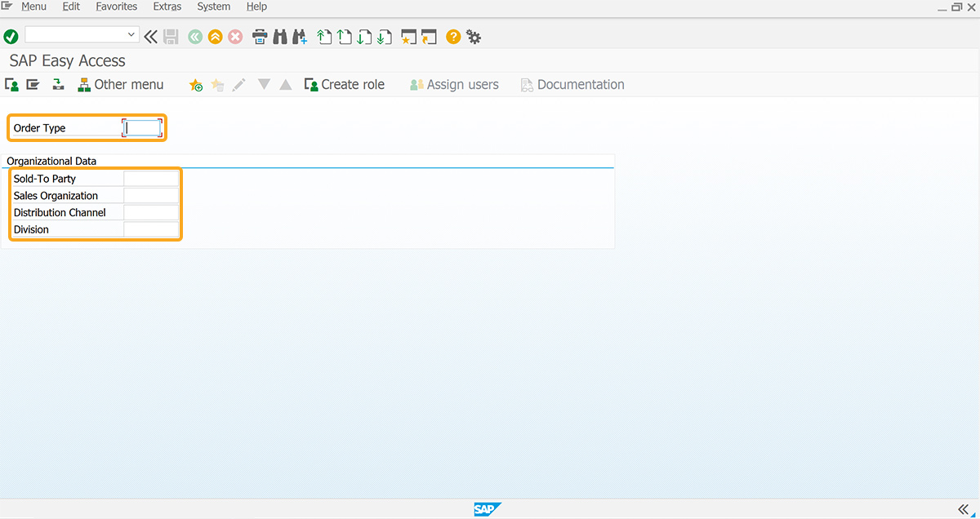Click the Documentation button

572,84
